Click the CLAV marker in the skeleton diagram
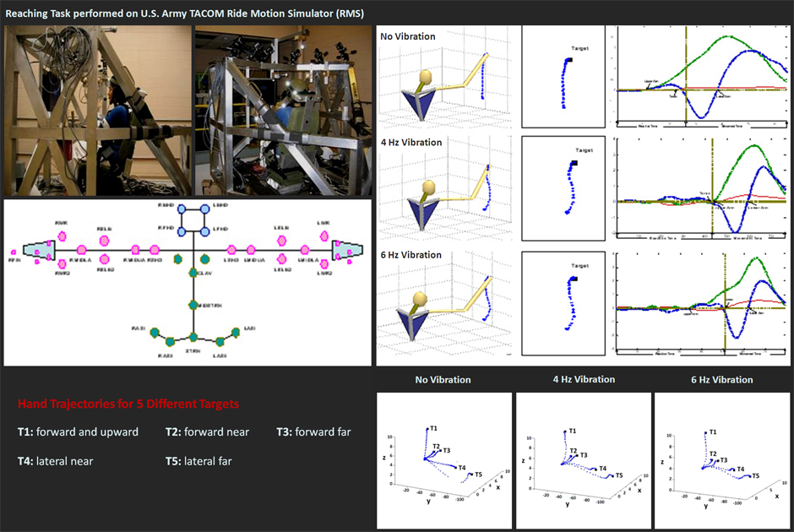The width and height of the screenshot is (794, 532). coord(193,273)
